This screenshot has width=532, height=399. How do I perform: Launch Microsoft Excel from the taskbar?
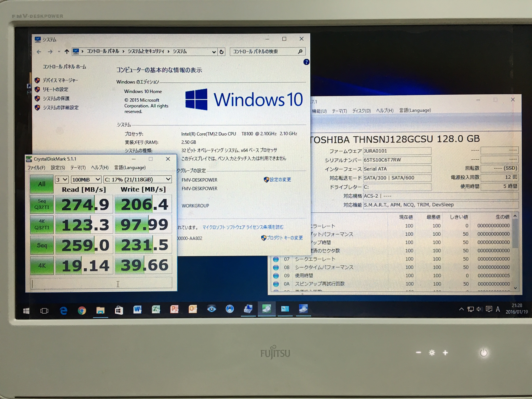[156, 309]
